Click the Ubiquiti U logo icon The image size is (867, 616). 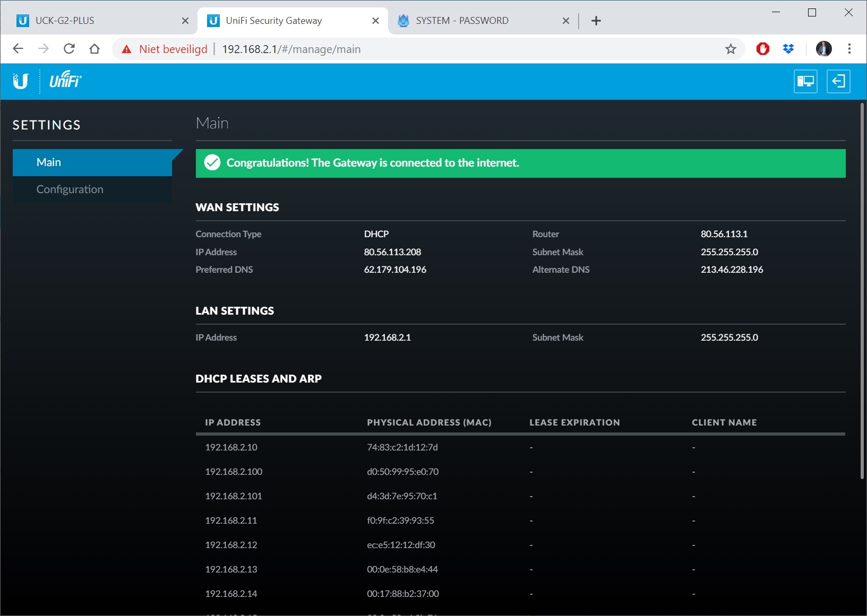20,81
